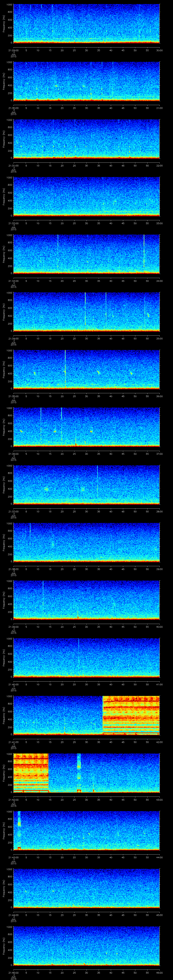Image resolution: width=173 pixels, height=980 pixels.
Task: Select the spectrogram panel starting at 21:29:00
Action: click(87, 24)
